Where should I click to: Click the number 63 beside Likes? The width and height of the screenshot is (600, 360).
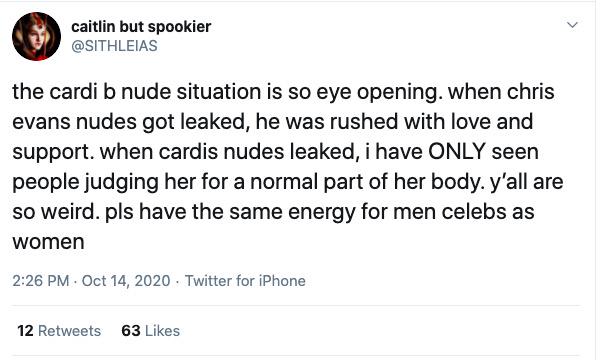pos(131,331)
